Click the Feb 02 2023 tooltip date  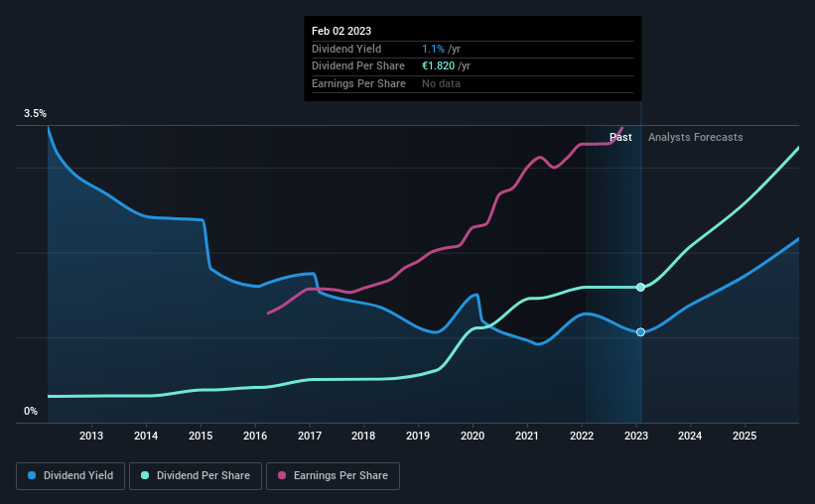341,31
